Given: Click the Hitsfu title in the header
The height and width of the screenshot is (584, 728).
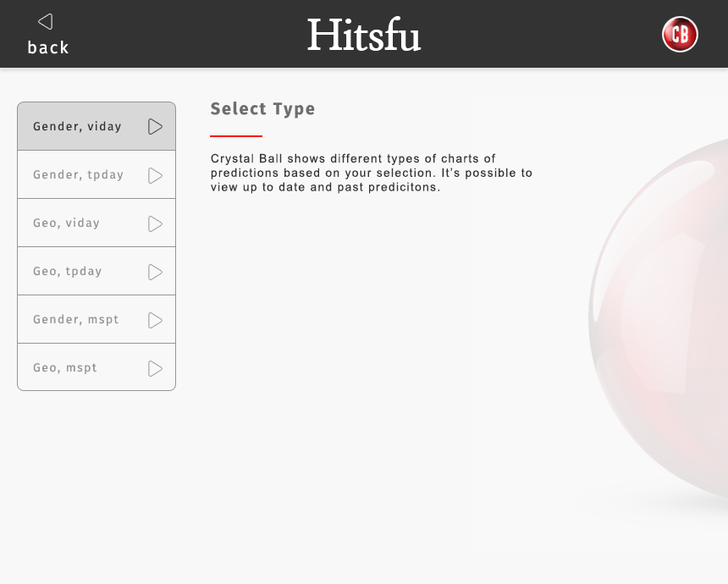Looking at the screenshot, I should (x=363, y=35).
